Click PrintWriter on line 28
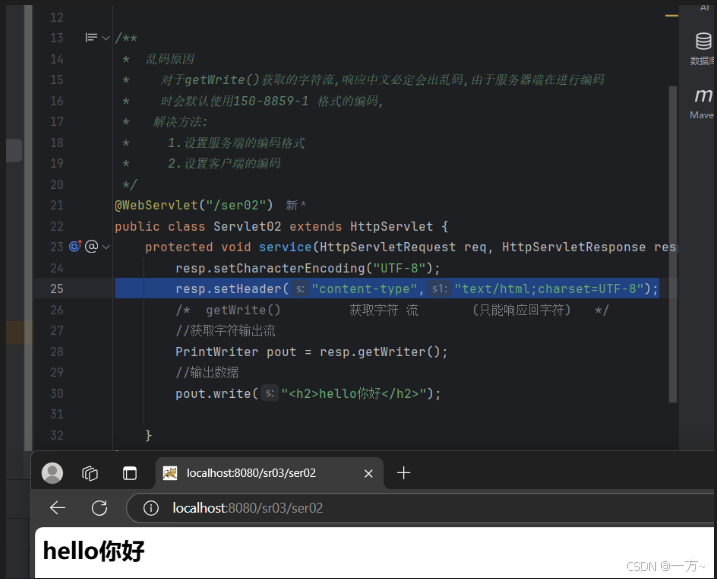Viewport: 717px width, 579px height. point(217,352)
